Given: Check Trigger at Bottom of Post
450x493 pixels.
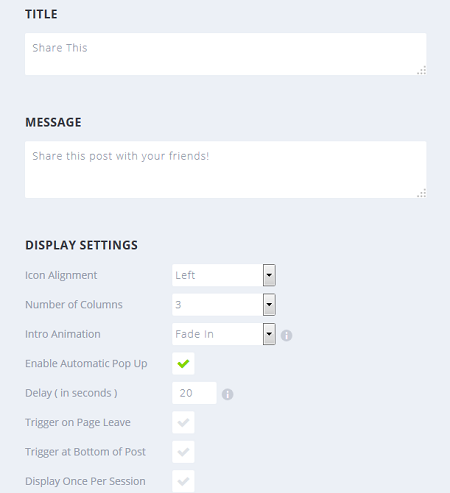Looking at the screenshot, I should click(x=183, y=452).
